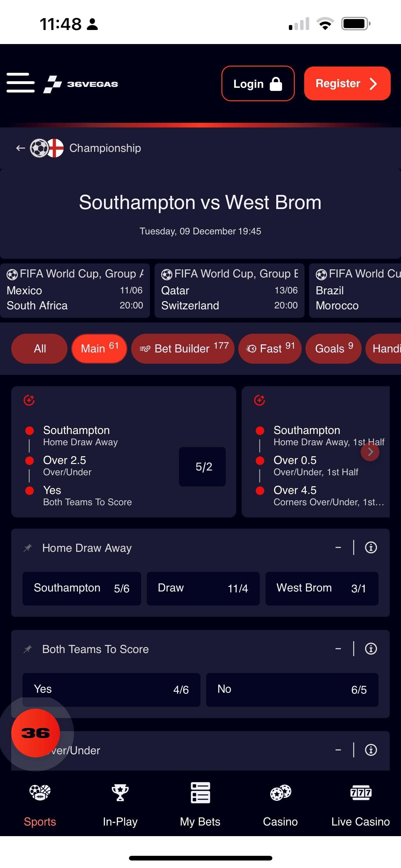Viewport: 401px width, 868px height.
Task: Open the Casino section icon
Action: [x=280, y=793]
